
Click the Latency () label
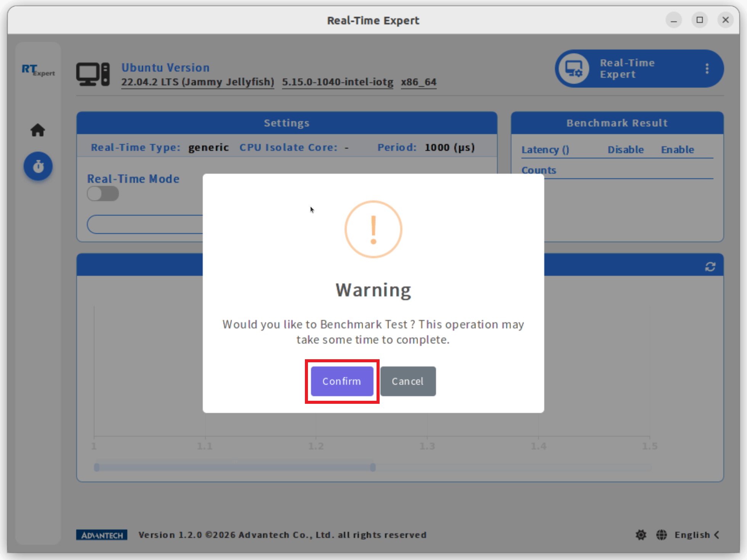tap(545, 150)
